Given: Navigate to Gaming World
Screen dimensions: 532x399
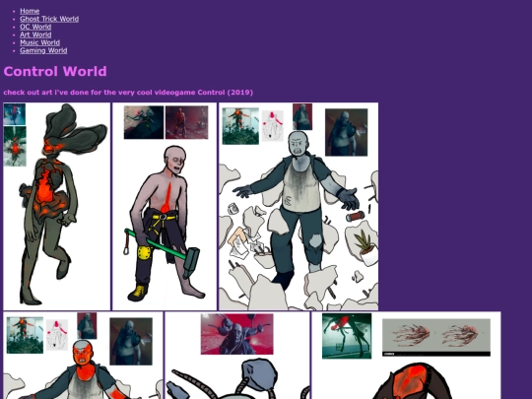Looking at the screenshot, I should tap(43, 50).
